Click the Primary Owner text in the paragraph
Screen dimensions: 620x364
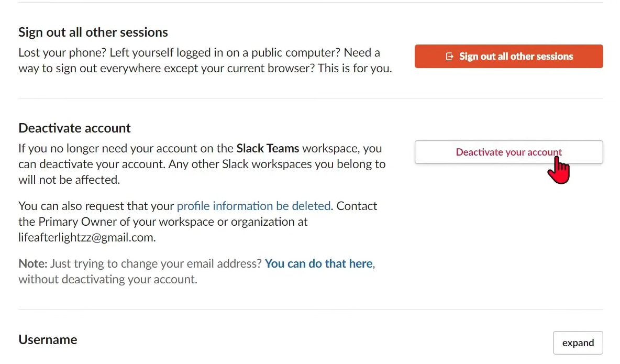click(x=74, y=222)
